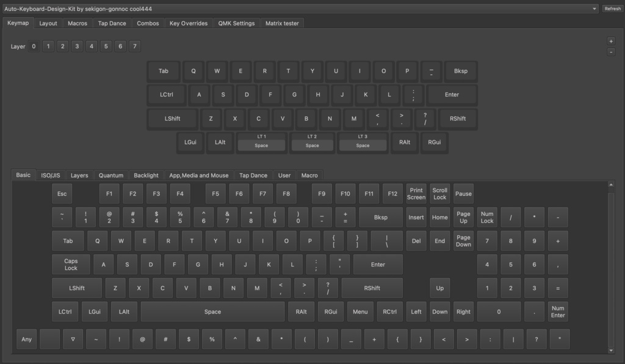Pick the Page Down keycode
Image resolution: width=625 pixels, height=364 pixels.
pyautogui.click(x=463, y=241)
